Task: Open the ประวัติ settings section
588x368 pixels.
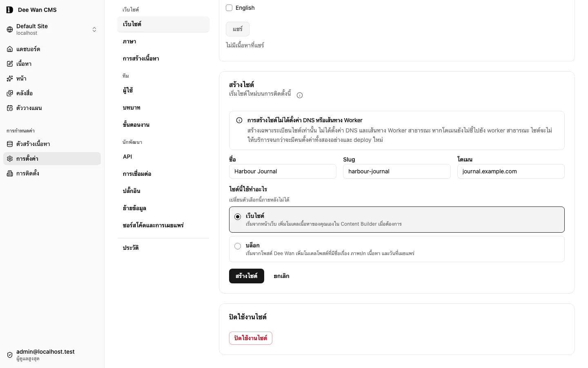Action: click(x=163, y=248)
